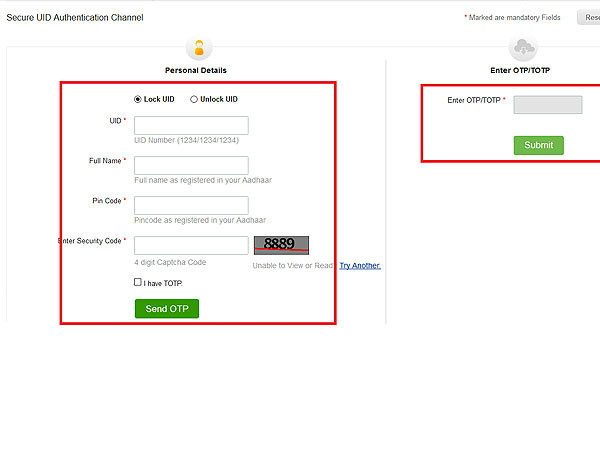Open the Try Another captcha link
Viewport: 600px width, 450px height.
(360, 265)
